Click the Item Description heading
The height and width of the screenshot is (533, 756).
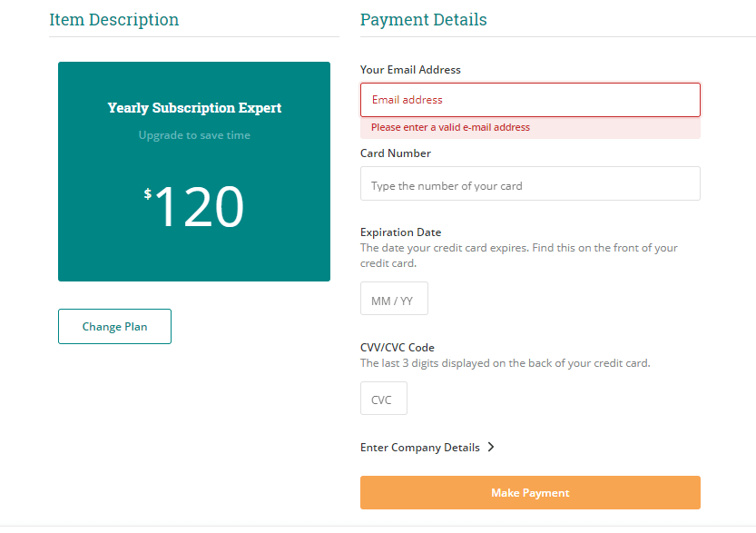tap(113, 19)
